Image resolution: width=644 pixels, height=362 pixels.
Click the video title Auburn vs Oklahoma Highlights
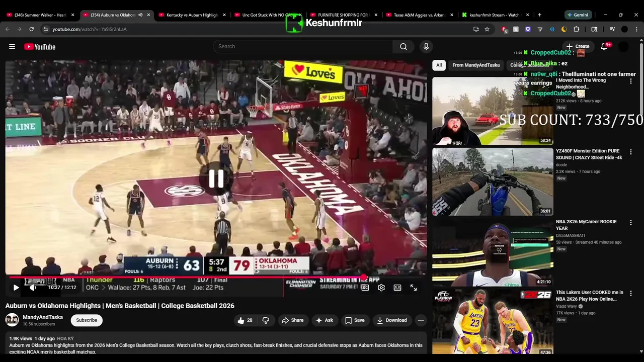(x=120, y=306)
